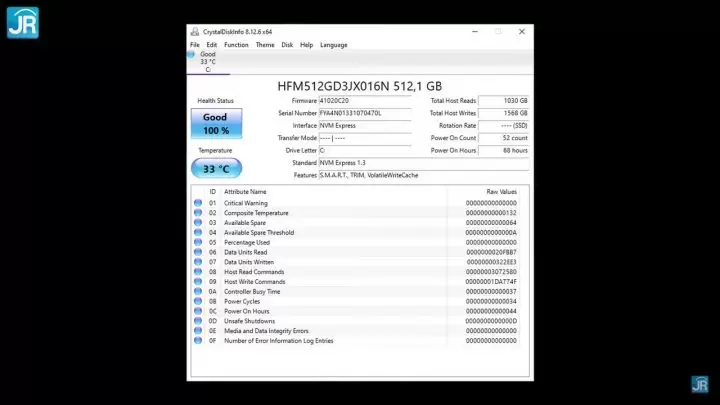Screen dimensions: 720x405
Task: Open the Theme menu
Action: (x=265, y=45)
